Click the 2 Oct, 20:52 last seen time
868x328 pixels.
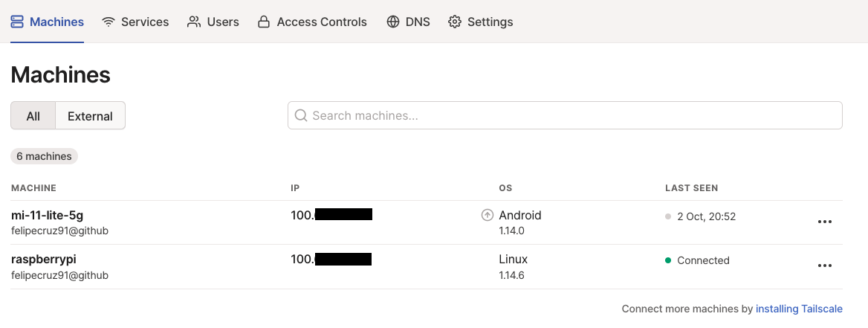click(x=706, y=216)
